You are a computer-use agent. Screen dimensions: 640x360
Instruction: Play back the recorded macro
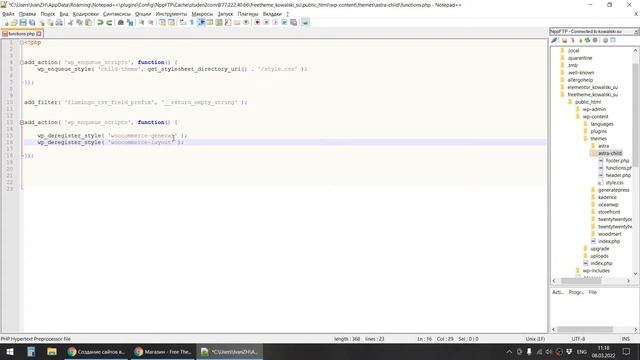(x=275, y=22)
